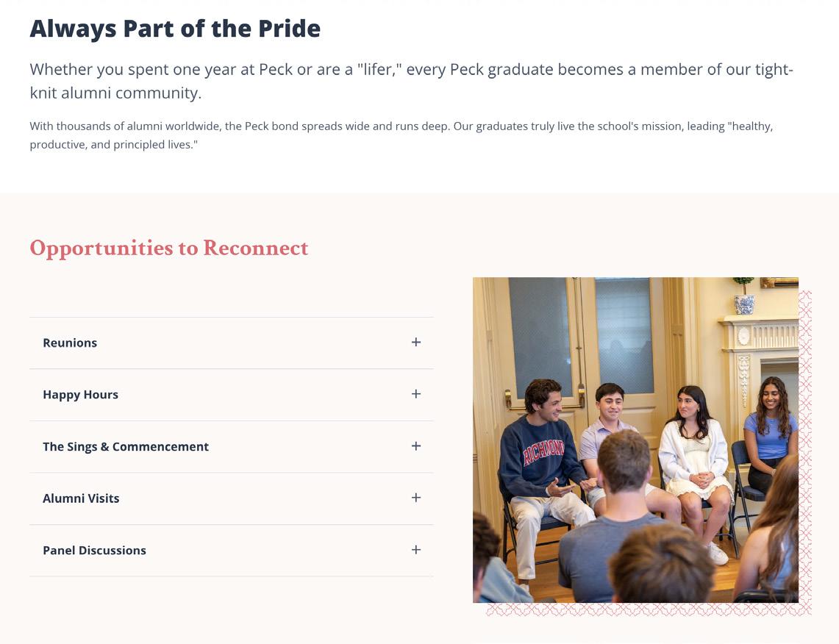
Task: Expand the Reunions accordion title
Action: (x=70, y=343)
